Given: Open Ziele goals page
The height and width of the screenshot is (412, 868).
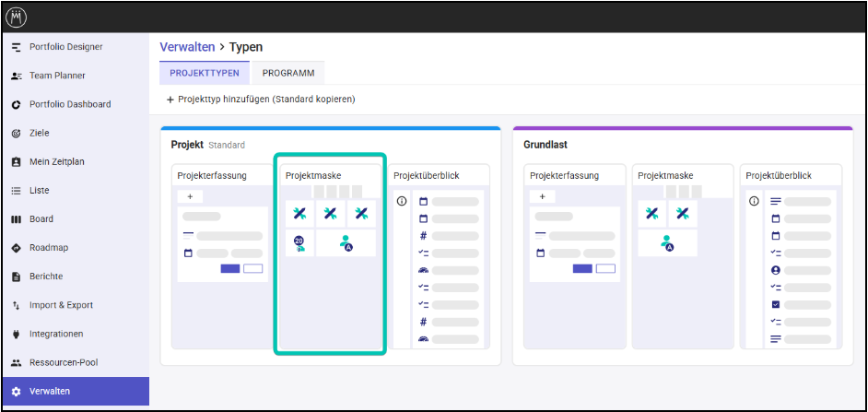Looking at the screenshot, I should pyautogui.click(x=40, y=133).
